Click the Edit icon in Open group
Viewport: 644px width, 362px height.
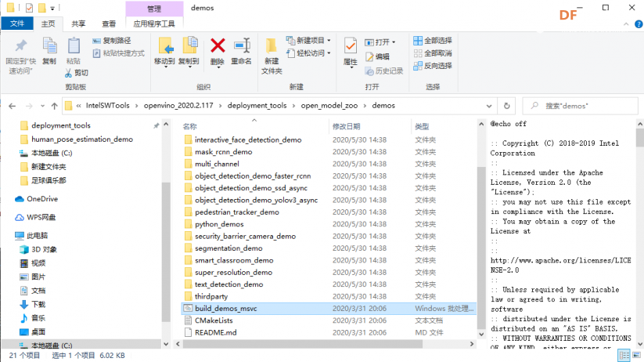(369, 56)
